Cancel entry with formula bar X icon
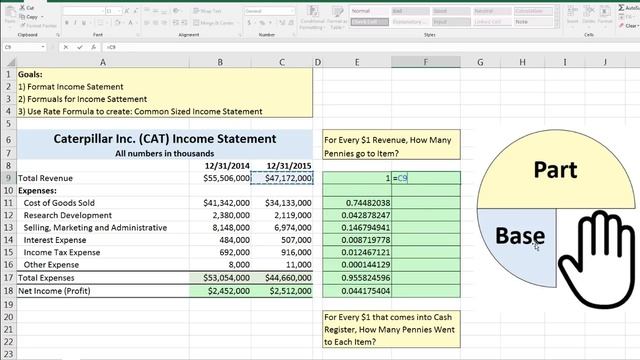The width and height of the screenshot is (640, 360). coord(66,47)
